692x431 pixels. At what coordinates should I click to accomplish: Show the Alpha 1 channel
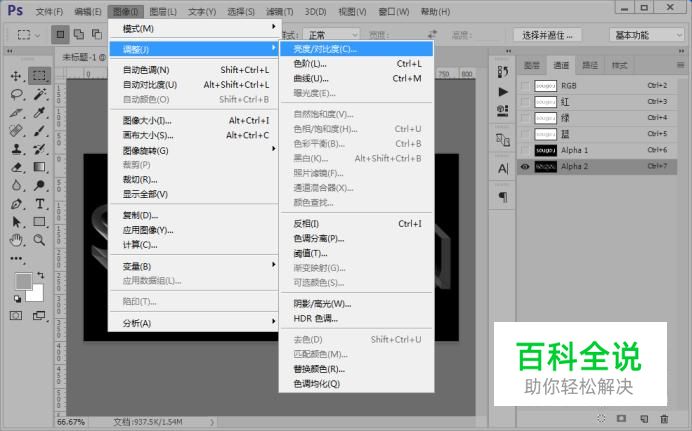click(x=525, y=150)
